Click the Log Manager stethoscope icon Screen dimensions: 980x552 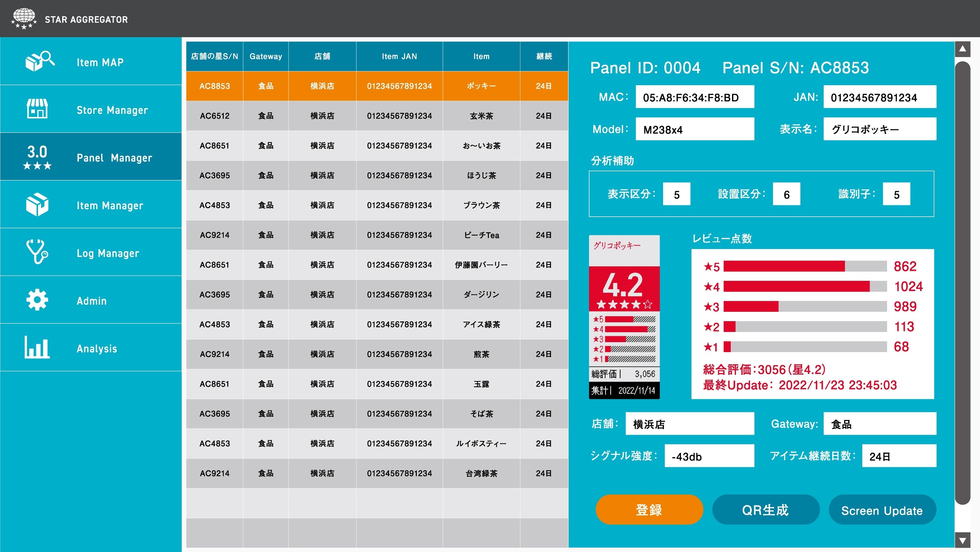coord(37,252)
